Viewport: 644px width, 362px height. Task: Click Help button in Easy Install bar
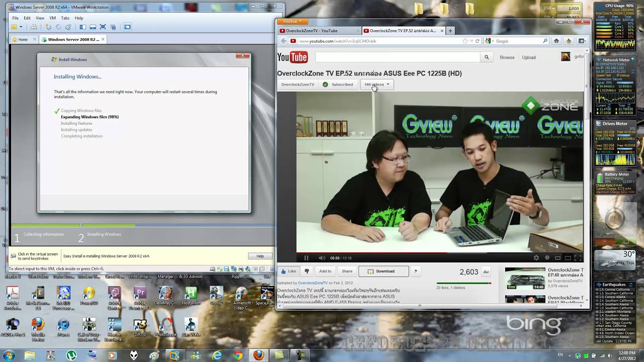tap(260, 256)
